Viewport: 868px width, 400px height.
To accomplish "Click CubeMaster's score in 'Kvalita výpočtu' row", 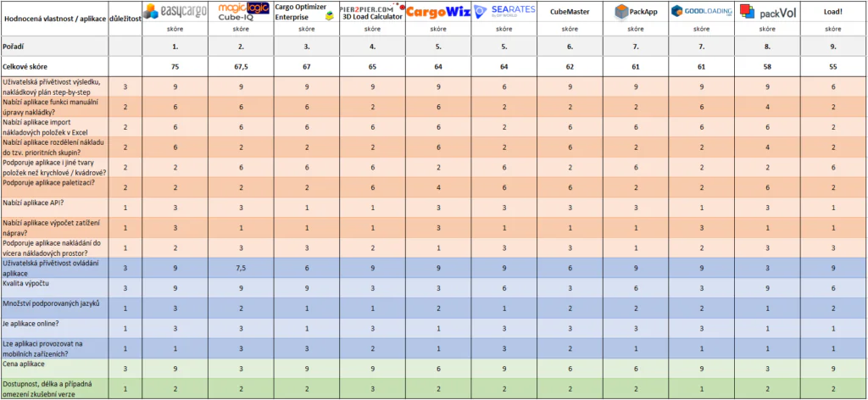I will click(570, 288).
